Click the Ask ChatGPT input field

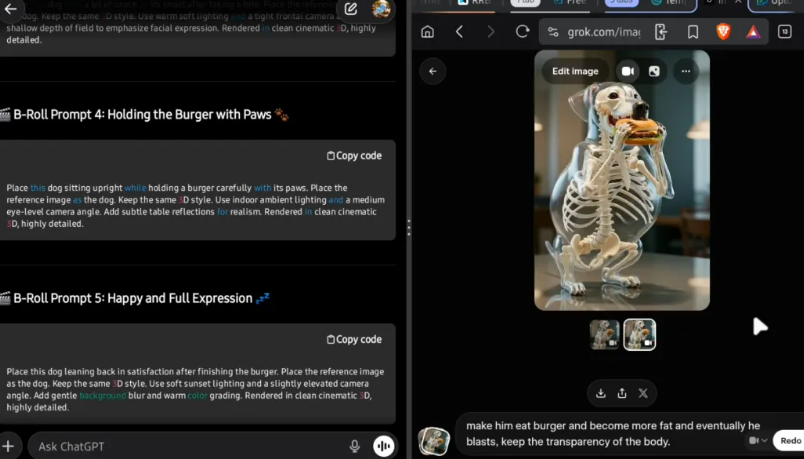tap(180, 446)
